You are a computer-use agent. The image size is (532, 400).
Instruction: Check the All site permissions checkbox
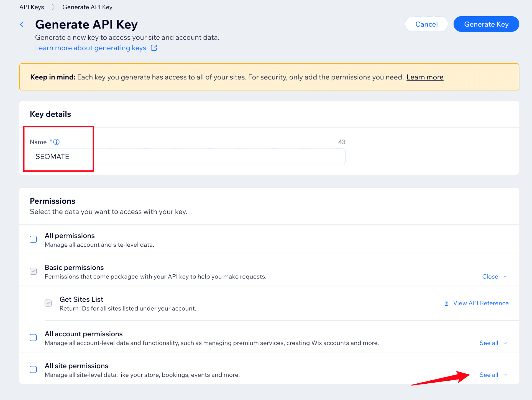click(x=33, y=369)
